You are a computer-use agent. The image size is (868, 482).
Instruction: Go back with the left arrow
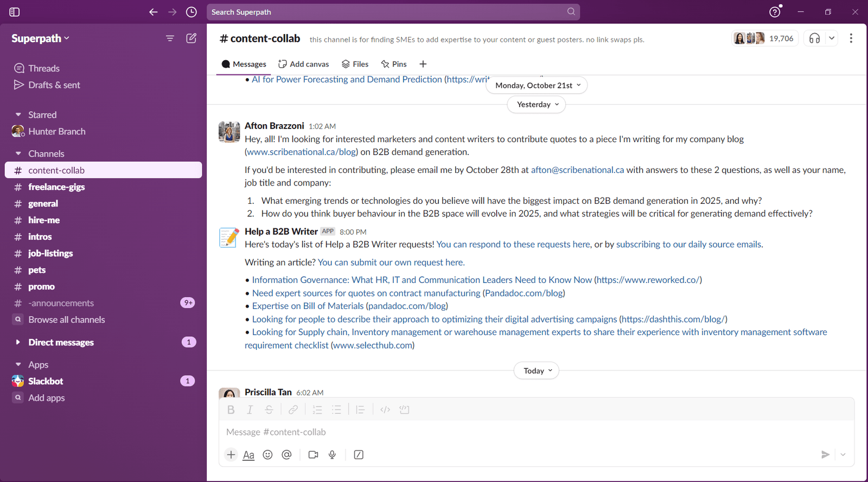[x=154, y=12]
